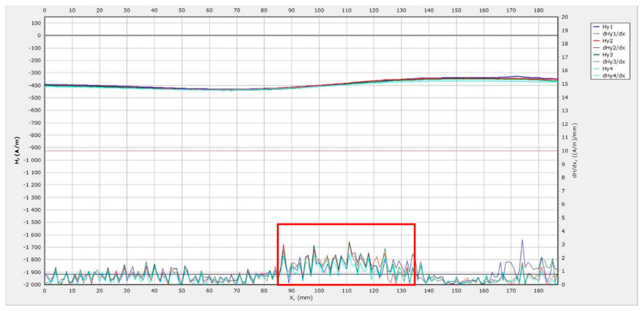Viewport: 644px width, 311px height.
Task: Click the 10 label on right axis
Action: 565,151
